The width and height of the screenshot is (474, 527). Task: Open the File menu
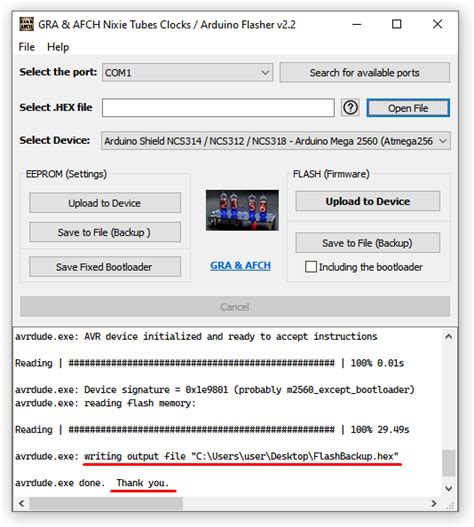(x=27, y=47)
